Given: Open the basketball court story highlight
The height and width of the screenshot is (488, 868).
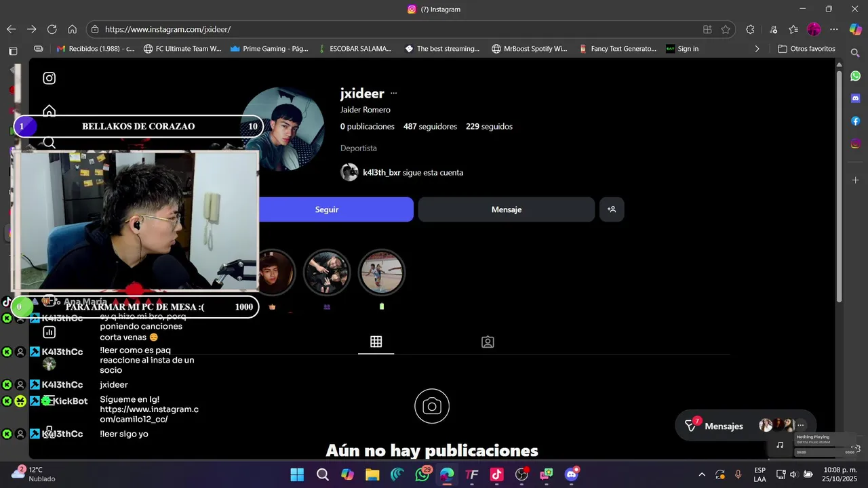Looking at the screenshot, I should coord(382,272).
